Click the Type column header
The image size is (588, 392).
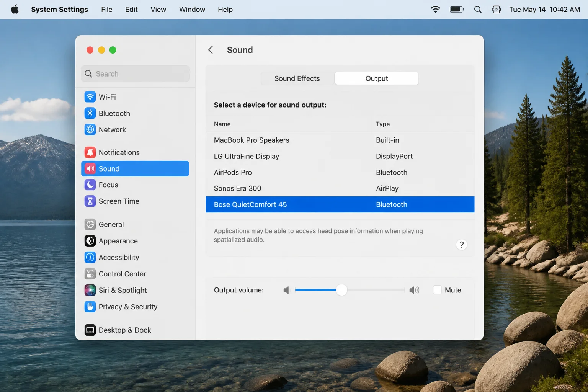click(383, 124)
